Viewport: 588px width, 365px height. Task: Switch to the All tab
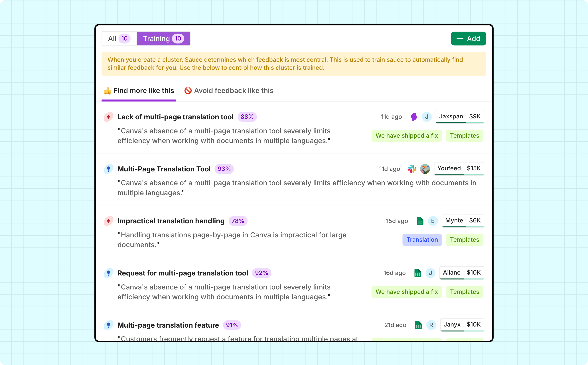[x=119, y=39]
